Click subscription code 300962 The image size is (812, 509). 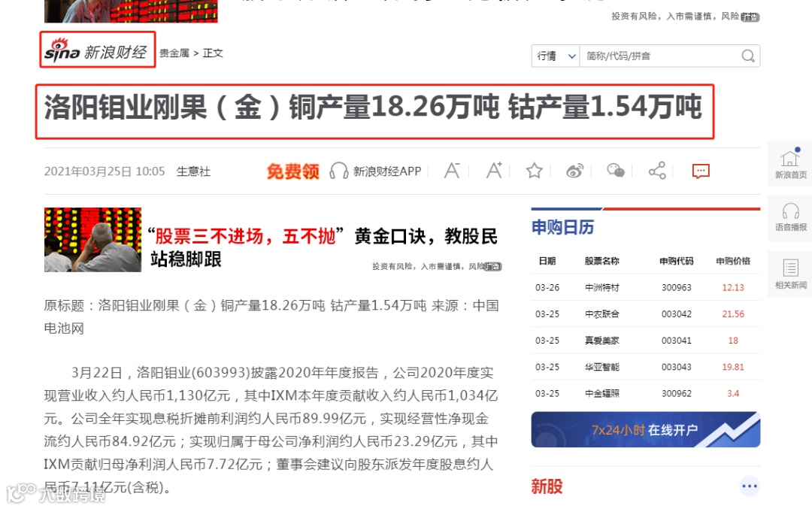click(x=677, y=393)
